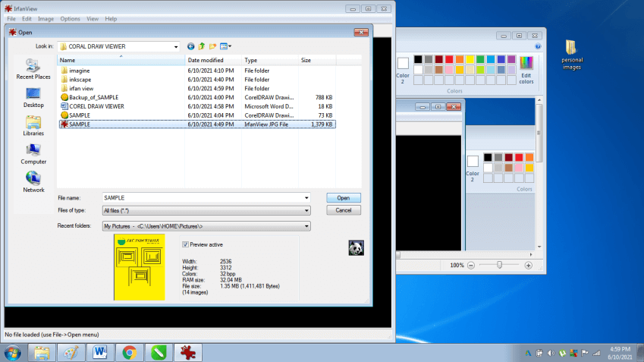Switch to Word in taskbar
Image resolution: width=644 pixels, height=362 pixels.
pyautogui.click(x=100, y=353)
